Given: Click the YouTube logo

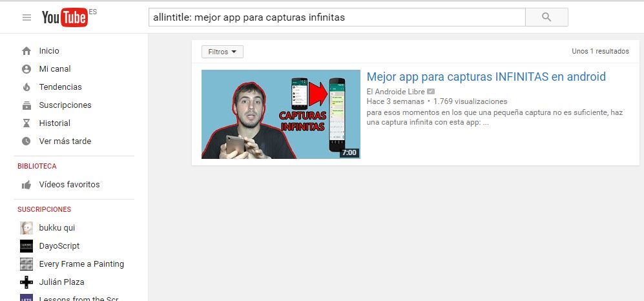Looking at the screenshot, I should click(x=65, y=17).
